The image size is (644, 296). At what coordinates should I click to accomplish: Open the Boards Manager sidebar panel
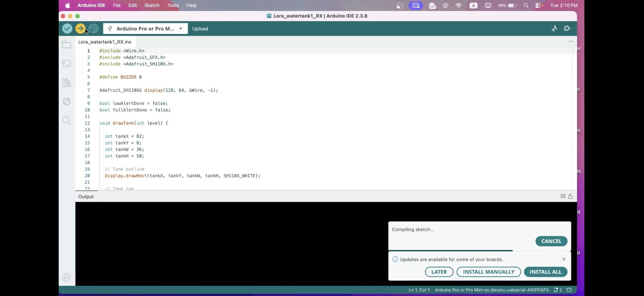[x=67, y=63]
